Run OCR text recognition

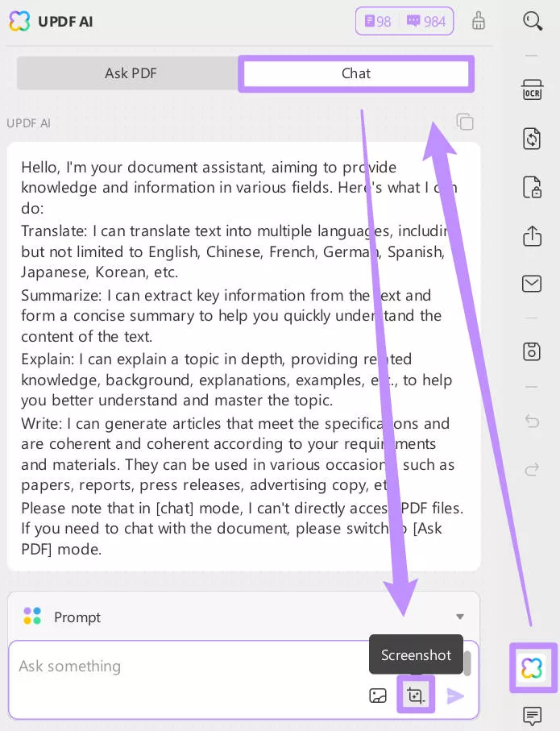coord(532,90)
